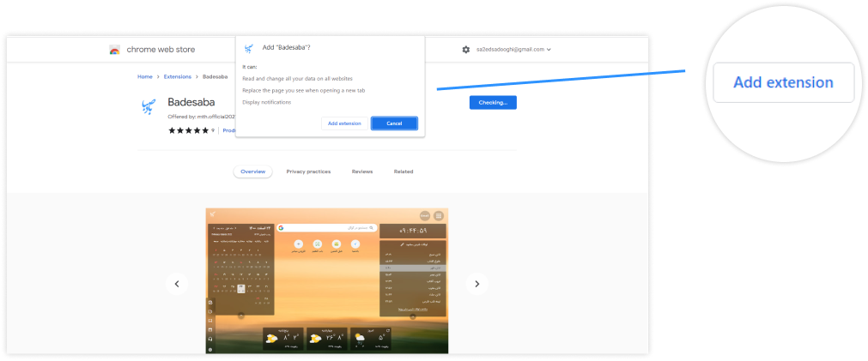The height and width of the screenshot is (361, 868).
Task: Click the blue Checking... button
Action: coord(493,102)
